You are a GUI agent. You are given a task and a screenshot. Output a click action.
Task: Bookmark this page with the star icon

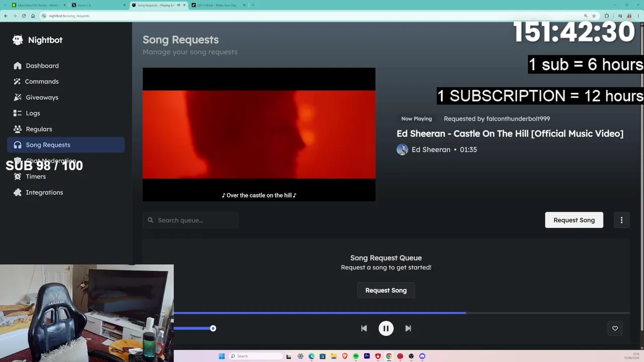594,16
